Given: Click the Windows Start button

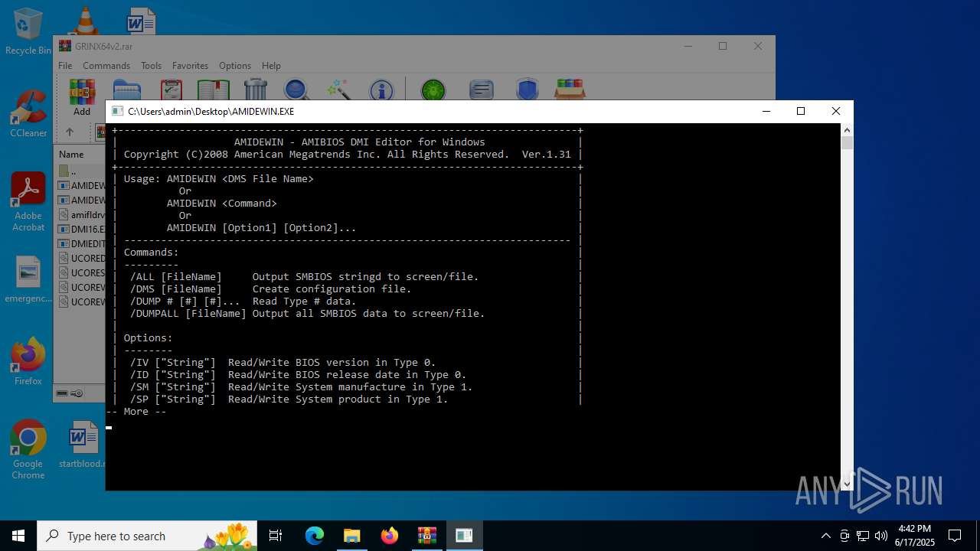Looking at the screenshot, I should [x=18, y=536].
